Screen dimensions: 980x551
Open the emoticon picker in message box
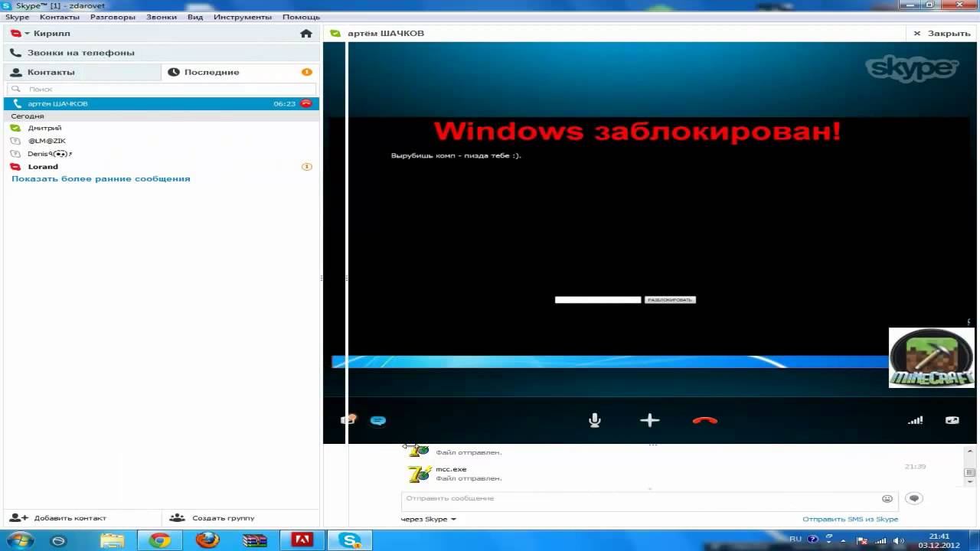[887, 498]
